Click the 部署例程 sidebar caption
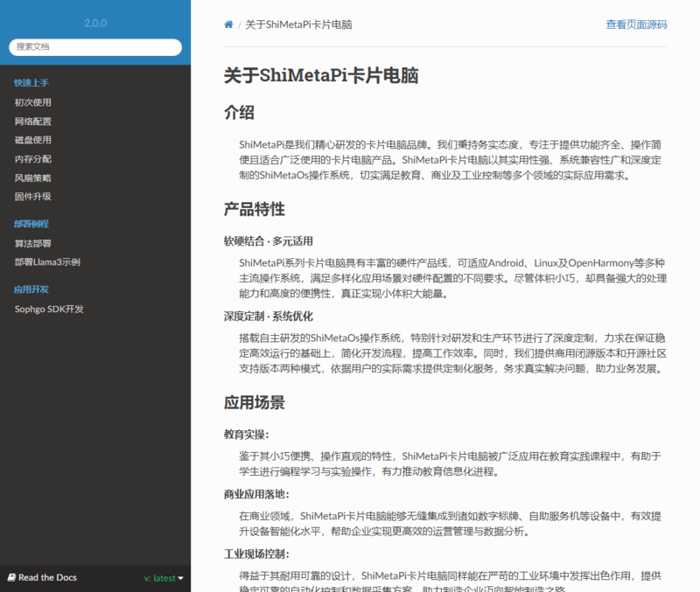700x592 pixels. pyautogui.click(x=31, y=224)
